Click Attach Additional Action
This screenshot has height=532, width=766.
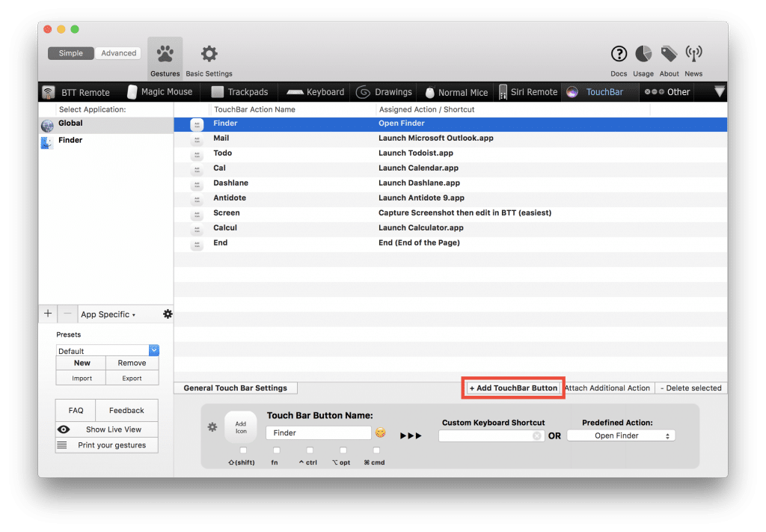click(607, 388)
